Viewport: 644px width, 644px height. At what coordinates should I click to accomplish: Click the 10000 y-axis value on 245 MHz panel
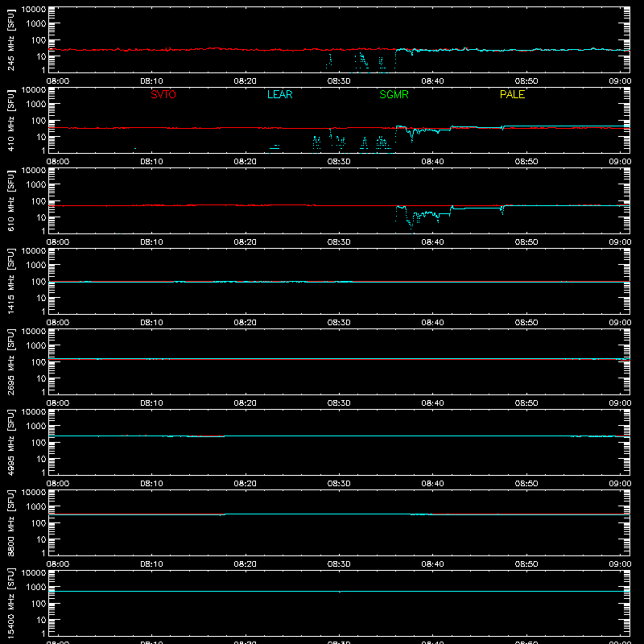coord(34,9)
